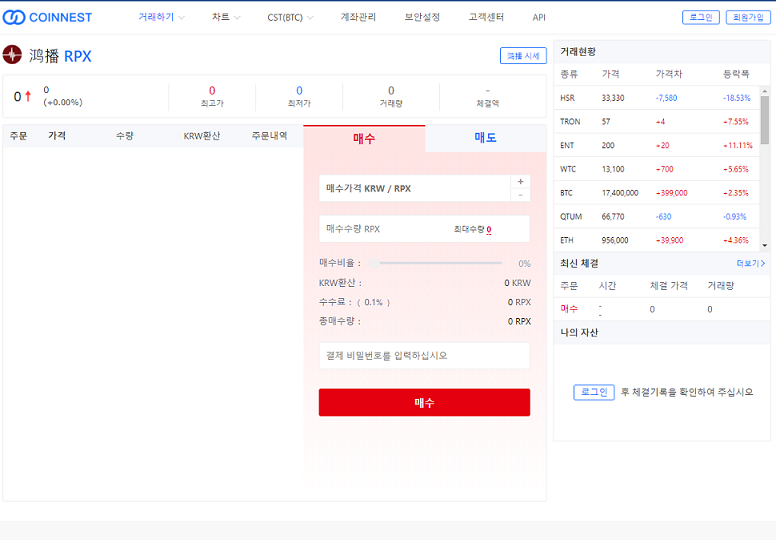
Task: Go to 계좌관리 menu
Action: [x=358, y=17]
